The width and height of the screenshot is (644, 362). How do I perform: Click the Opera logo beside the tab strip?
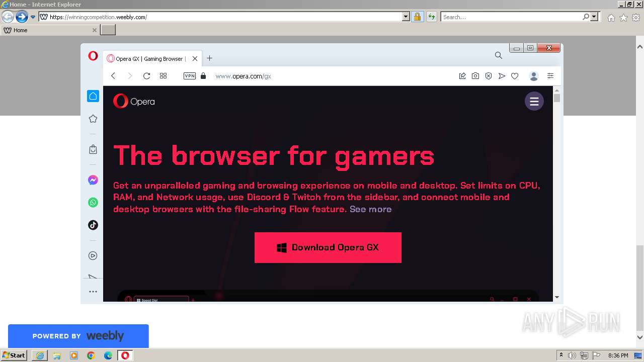coord(93,56)
